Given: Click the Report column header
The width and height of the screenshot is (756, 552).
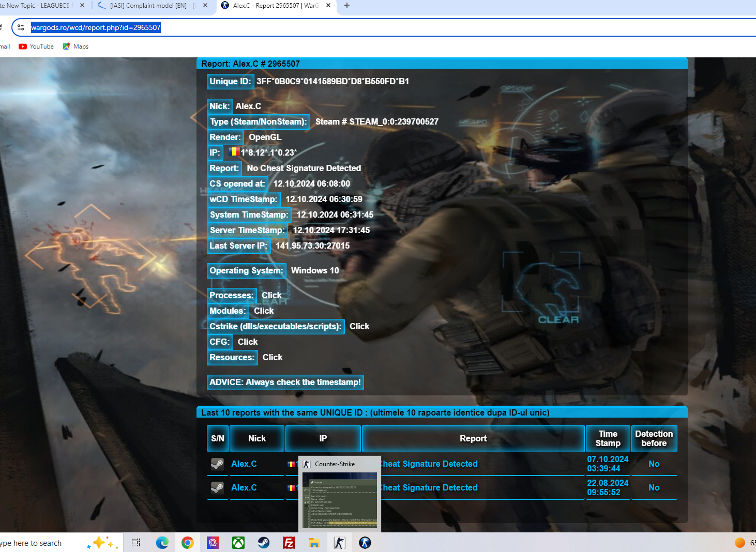Looking at the screenshot, I should (473, 439).
